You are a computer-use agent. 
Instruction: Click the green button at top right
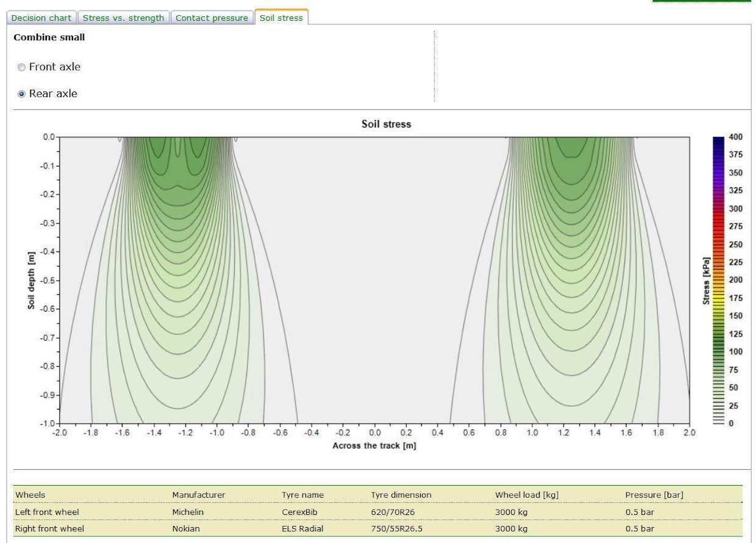[701, 1]
